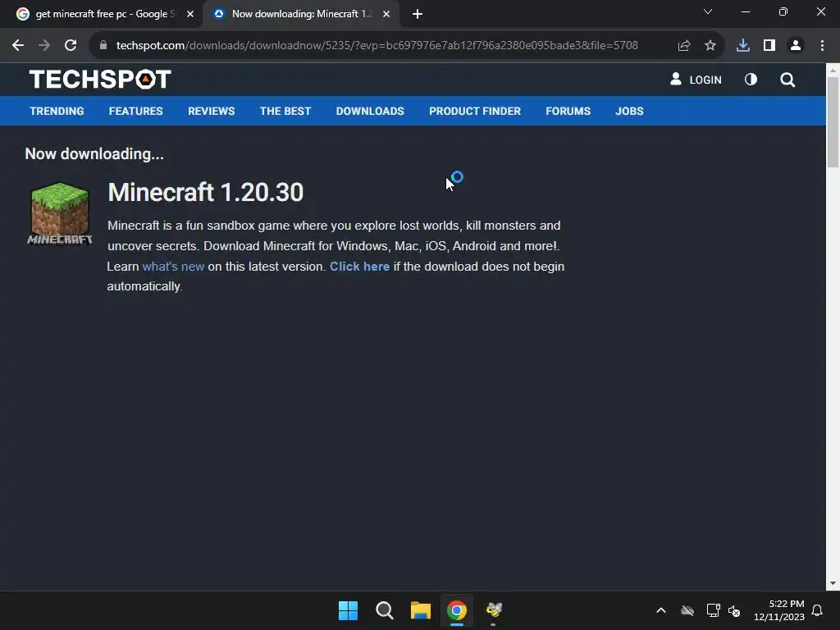Open Chrome downloads tray icon

pos(743,46)
